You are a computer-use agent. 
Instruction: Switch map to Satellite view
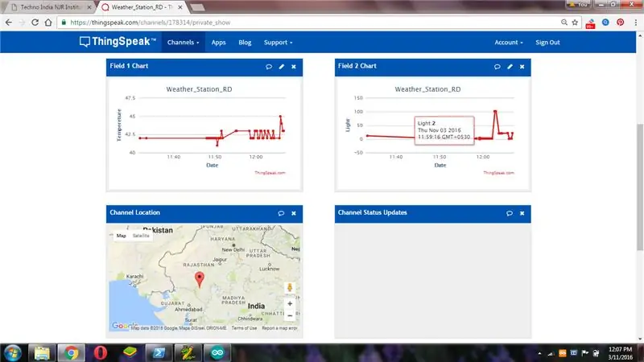pyautogui.click(x=141, y=236)
